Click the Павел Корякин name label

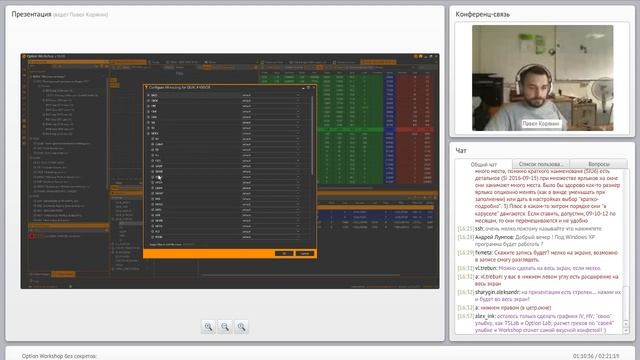pos(541,124)
